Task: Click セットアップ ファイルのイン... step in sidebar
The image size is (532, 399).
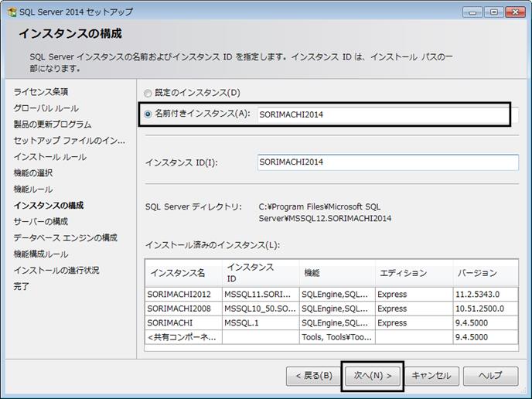Action: click(x=70, y=141)
